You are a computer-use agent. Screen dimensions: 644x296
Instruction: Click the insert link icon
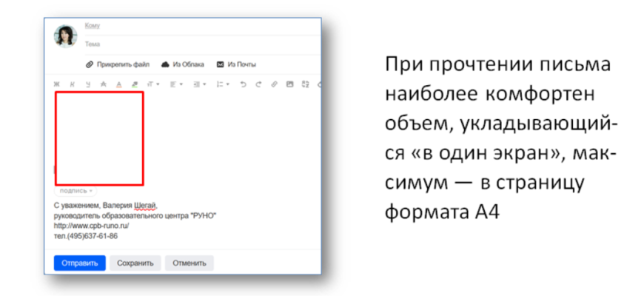click(274, 84)
